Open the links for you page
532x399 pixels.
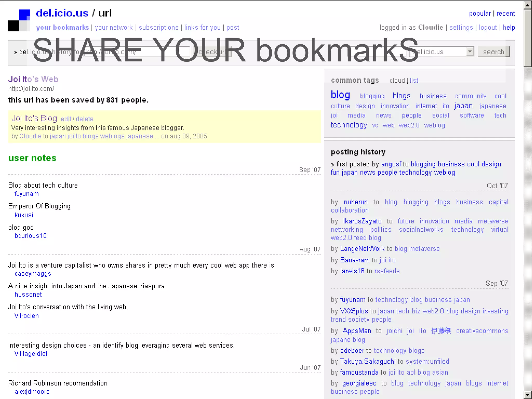point(202,28)
